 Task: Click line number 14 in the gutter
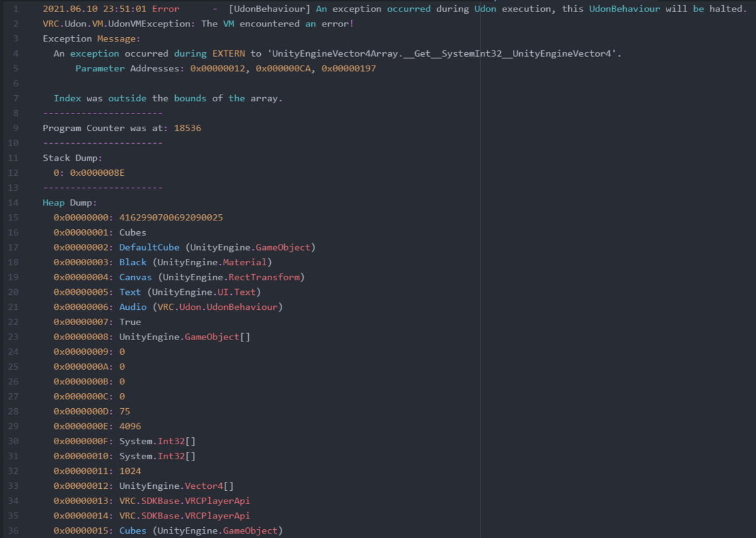pos(14,203)
